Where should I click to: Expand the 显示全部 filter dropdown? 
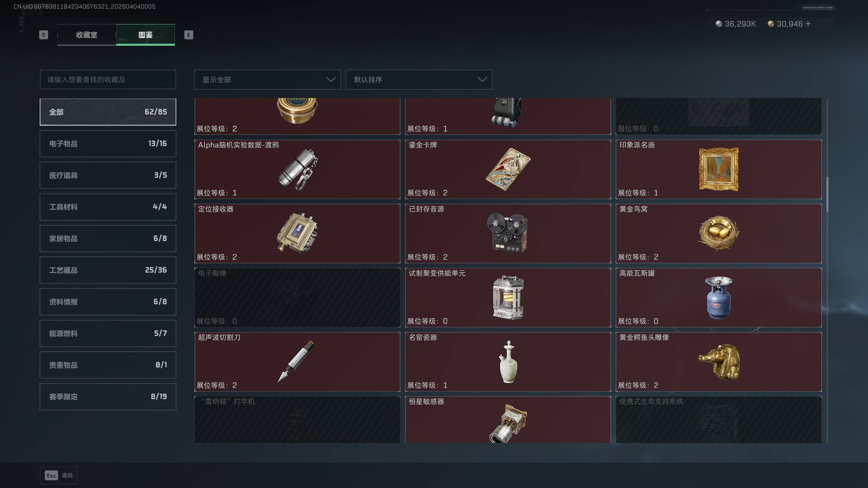tap(268, 80)
